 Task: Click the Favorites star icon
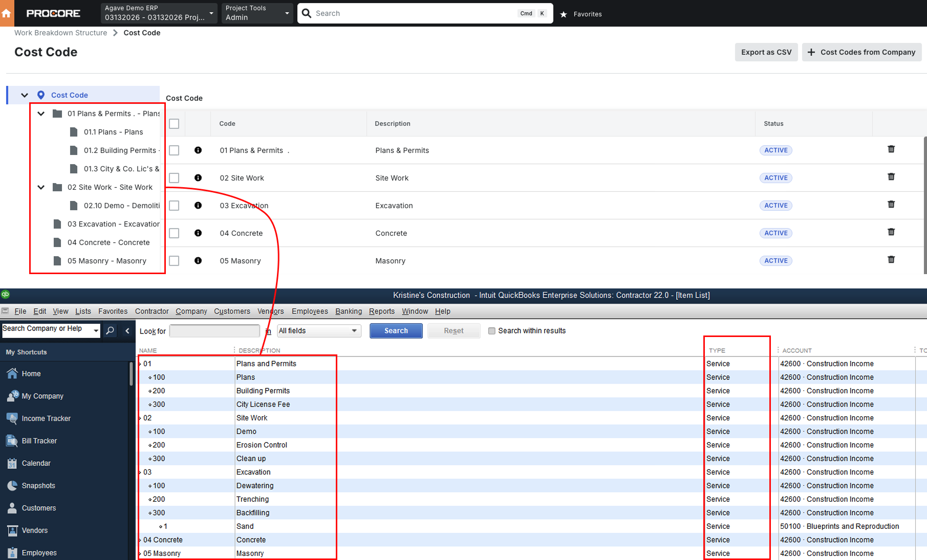564,14
